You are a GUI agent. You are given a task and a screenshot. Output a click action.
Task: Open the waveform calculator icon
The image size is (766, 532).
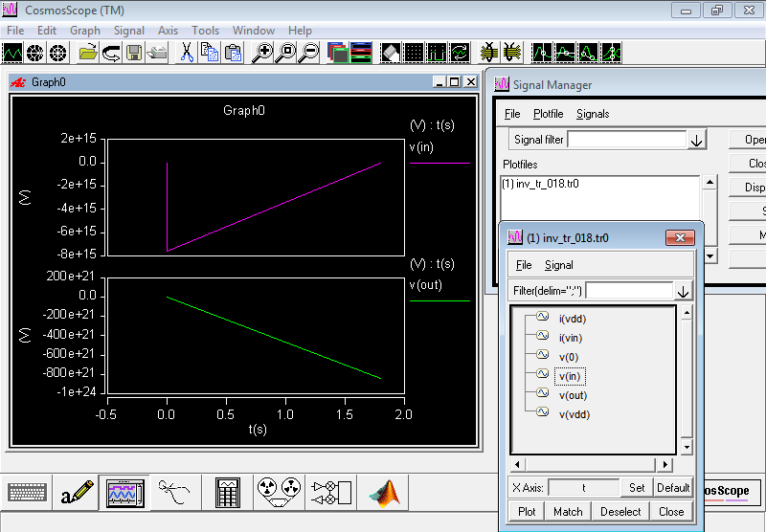pos(228,492)
